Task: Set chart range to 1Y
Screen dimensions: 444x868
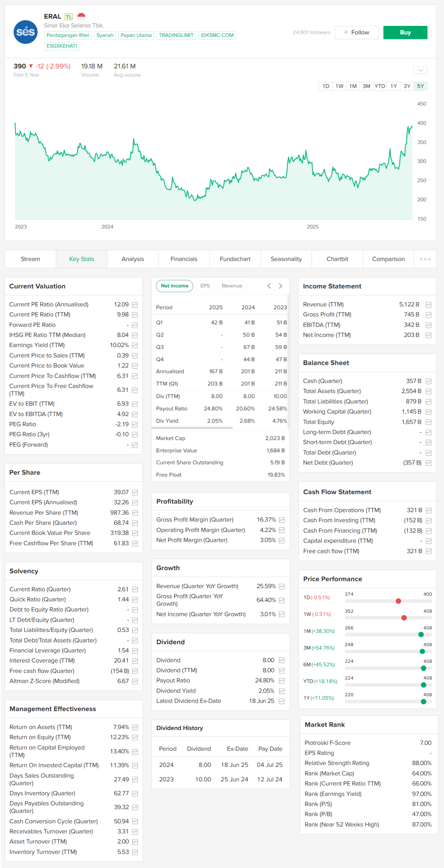Action: pos(394,86)
